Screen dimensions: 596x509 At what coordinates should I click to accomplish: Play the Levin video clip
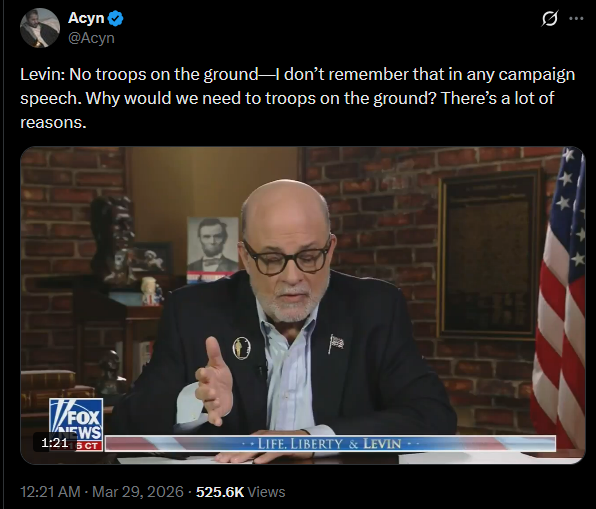(303, 305)
